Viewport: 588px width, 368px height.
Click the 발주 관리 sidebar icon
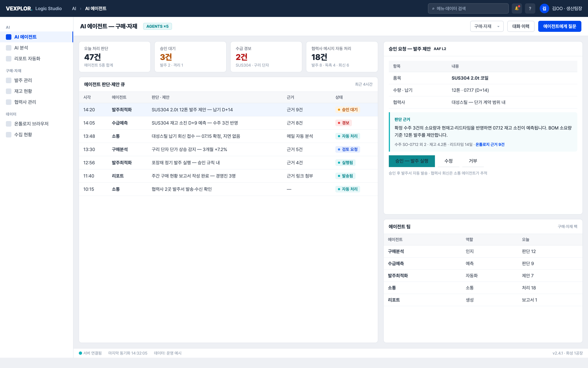pos(9,80)
